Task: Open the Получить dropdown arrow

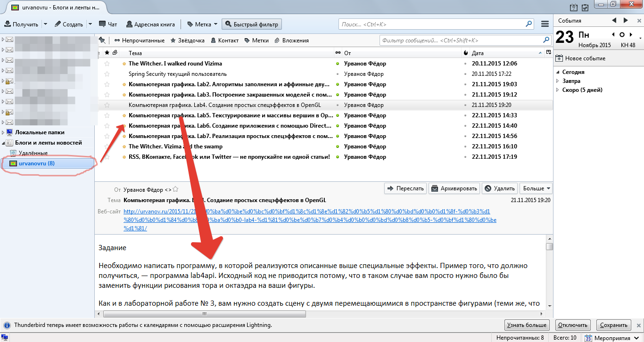Action: point(45,24)
